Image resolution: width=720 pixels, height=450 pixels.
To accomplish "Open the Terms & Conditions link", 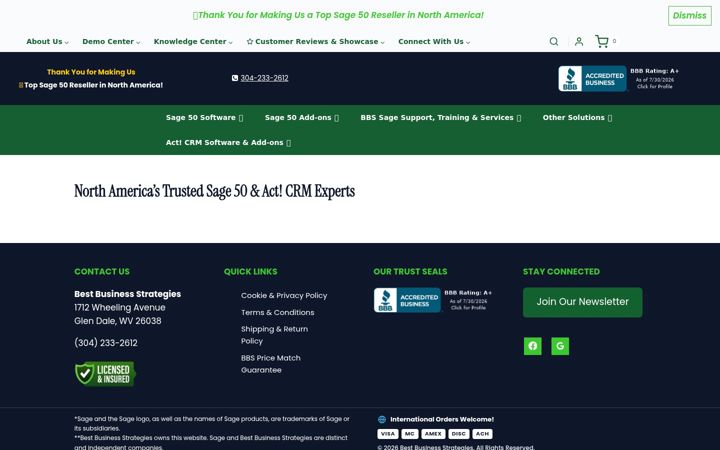I will coord(277,312).
